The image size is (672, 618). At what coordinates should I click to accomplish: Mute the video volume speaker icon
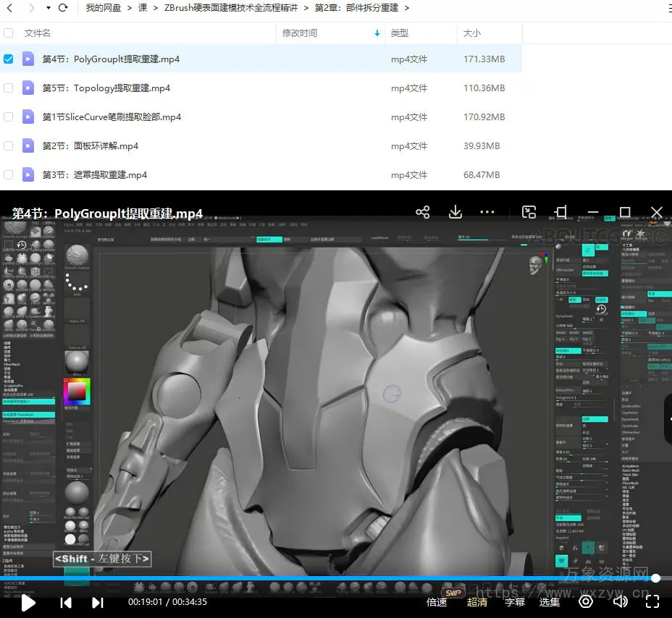[x=620, y=601]
